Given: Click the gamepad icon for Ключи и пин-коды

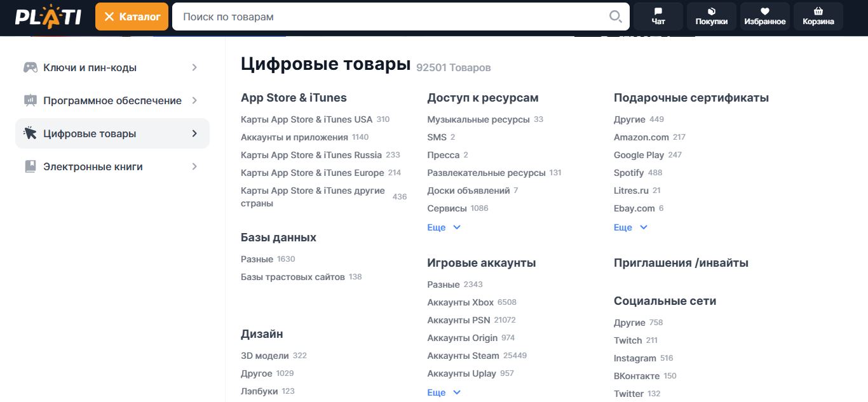Looking at the screenshot, I should coord(30,67).
